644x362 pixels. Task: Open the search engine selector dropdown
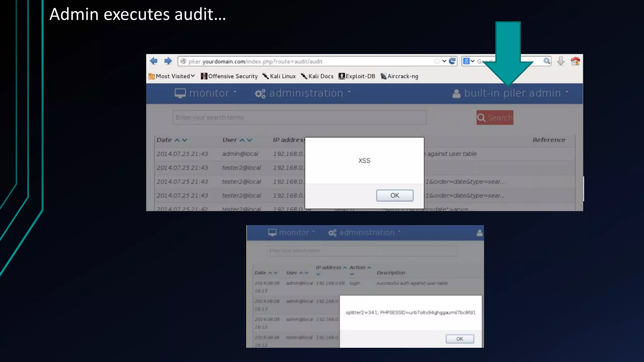coord(469,61)
